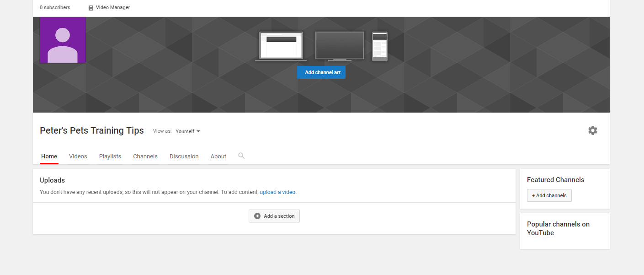The image size is (644, 275).
Task: Switch to the Videos tab
Action: pos(78,156)
